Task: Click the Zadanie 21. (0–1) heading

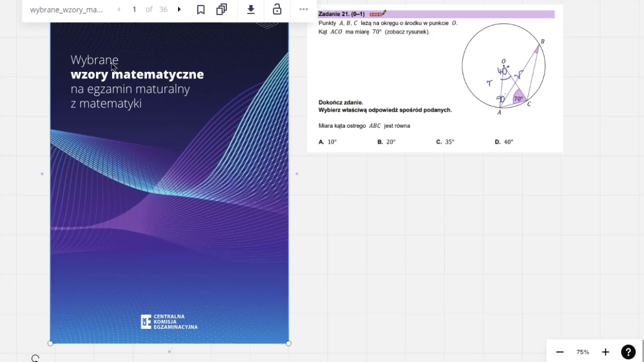Action: coord(342,14)
